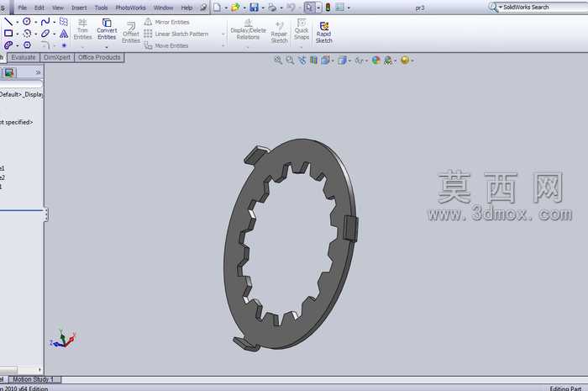588x391 pixels.
Task: Click the Trim Entities tool
Action: [82, 29]
